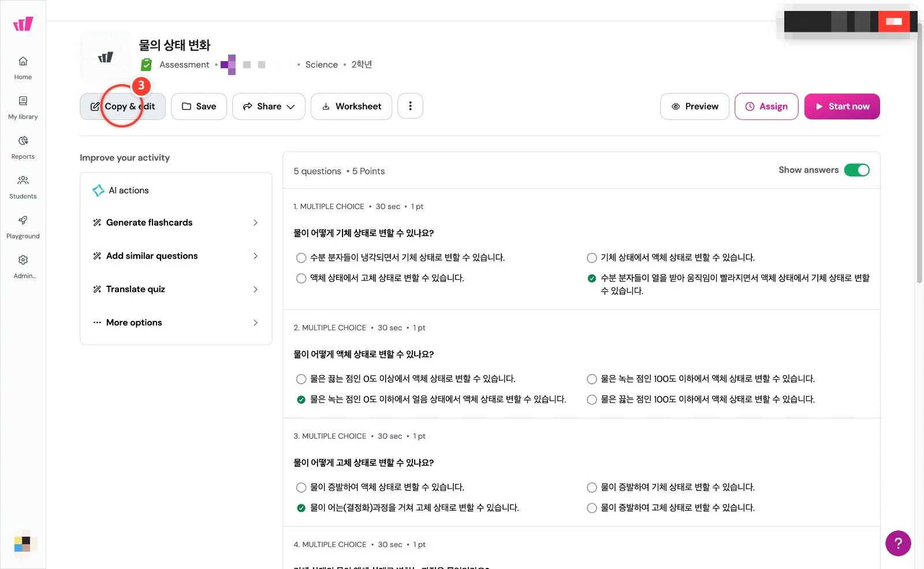Click the grade label '2학년'
Screen dimensions: 924x569
(362, 65)
